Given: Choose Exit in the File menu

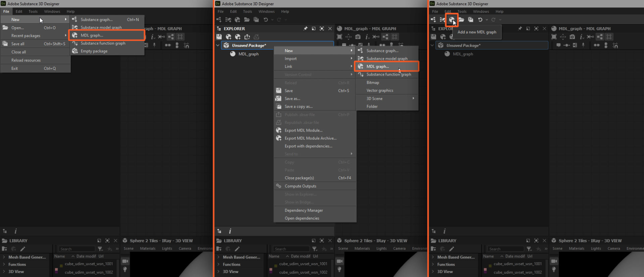Looking at the screenshot, I should point(35,68).
